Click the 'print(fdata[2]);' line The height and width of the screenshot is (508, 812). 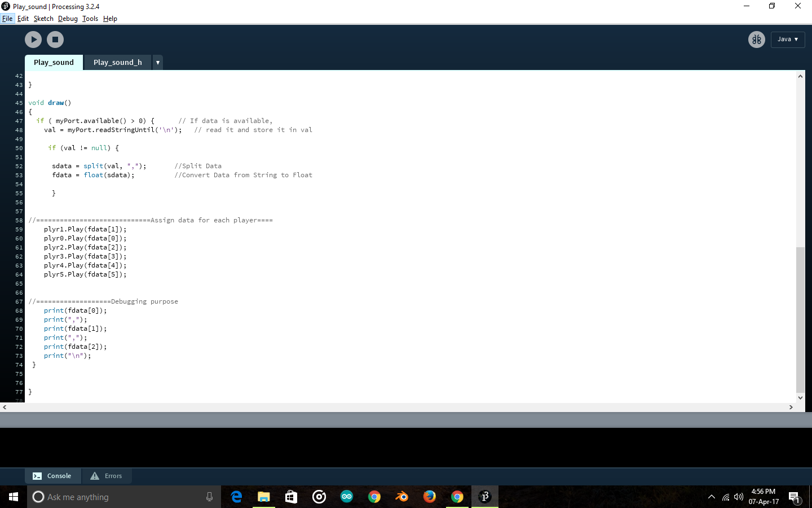click(76, 347)
